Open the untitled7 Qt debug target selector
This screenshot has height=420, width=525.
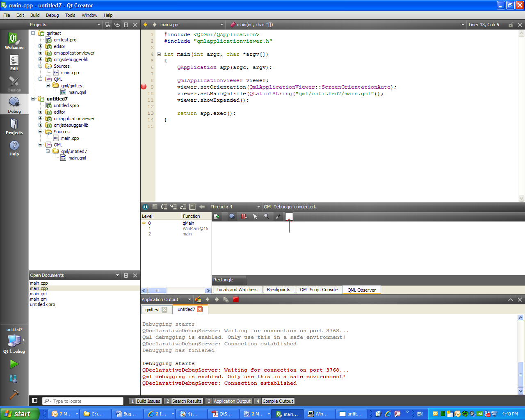(x=14, y=340)
